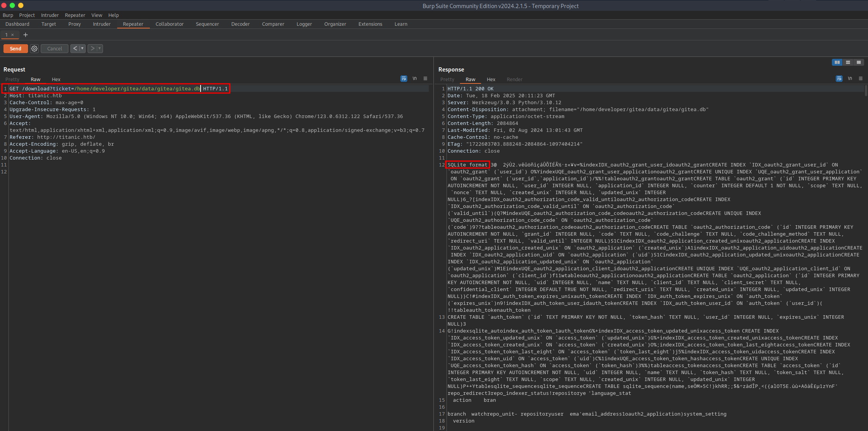Open the Burp menu

click(8, 15)
